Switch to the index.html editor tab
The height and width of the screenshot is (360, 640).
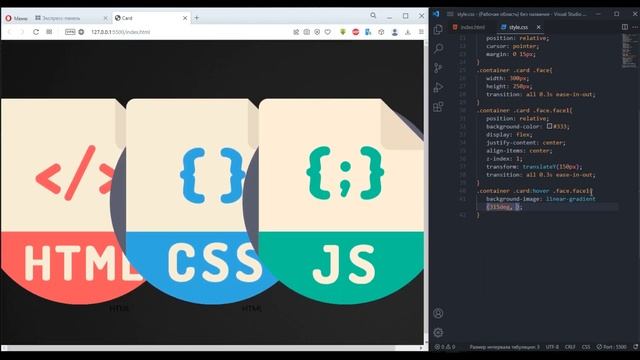(x=469, y=27)
